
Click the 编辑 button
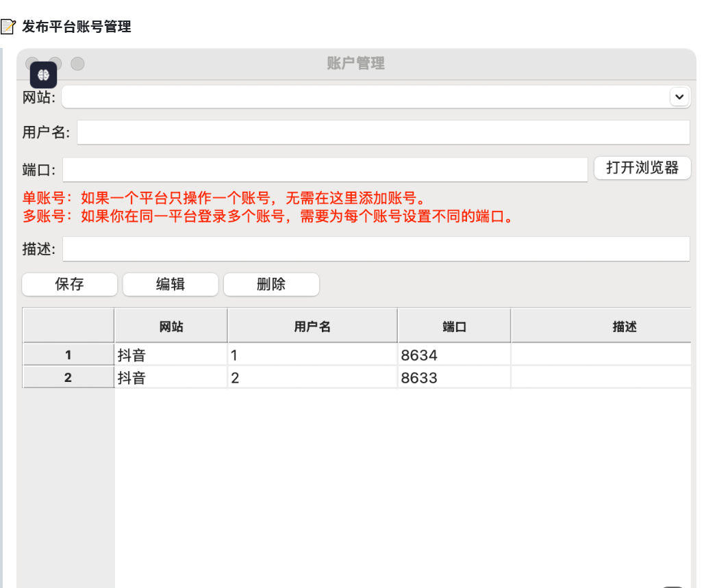171,285
